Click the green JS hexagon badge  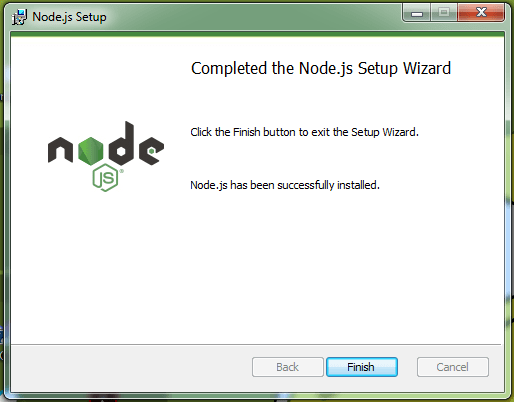click(105, 178)
